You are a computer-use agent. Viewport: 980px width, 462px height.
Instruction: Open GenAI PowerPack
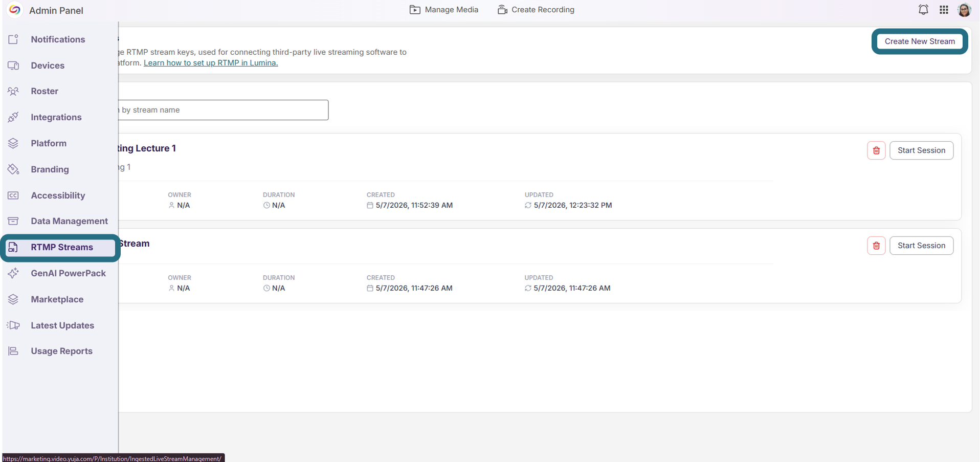[x=68, y=273]
